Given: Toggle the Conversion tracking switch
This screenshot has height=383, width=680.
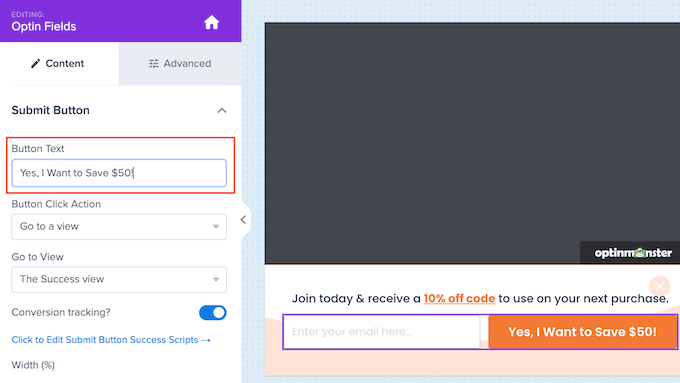Looking at the screenshot, I should 212,312.
